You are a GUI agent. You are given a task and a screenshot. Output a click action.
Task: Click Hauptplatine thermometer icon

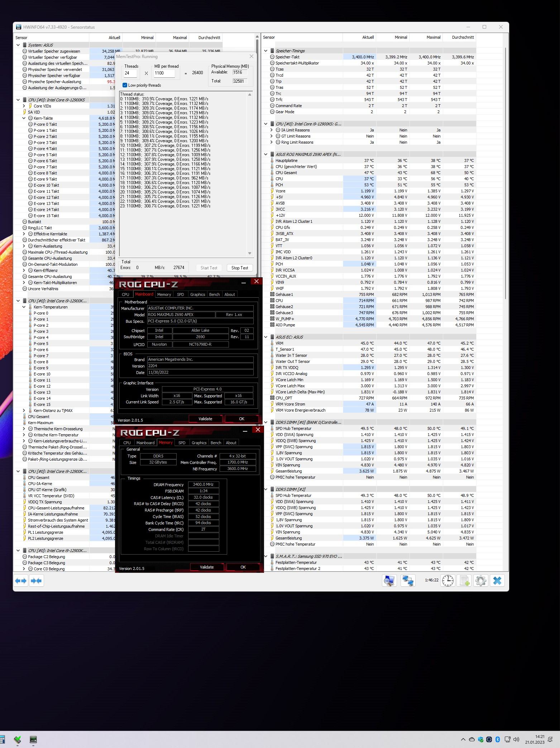click(x=272, y=160)
